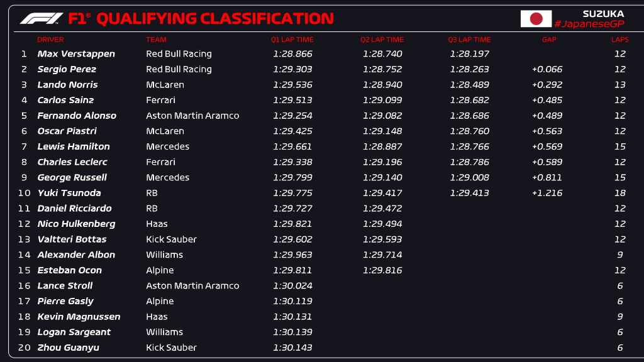Image resolution: width=644 pixels, height=362 pixels.
Task: Open Max Verstappen driver name
Action: tap(76, 54)
